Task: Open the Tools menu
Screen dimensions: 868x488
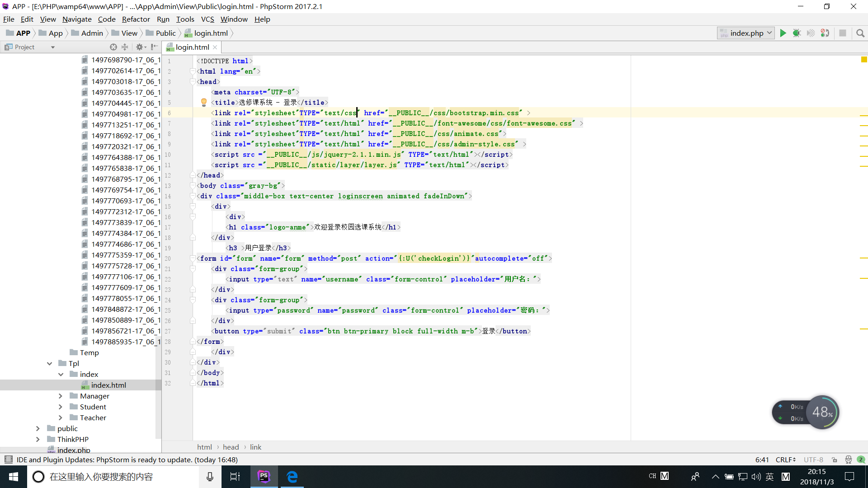Action: (185, 19)
